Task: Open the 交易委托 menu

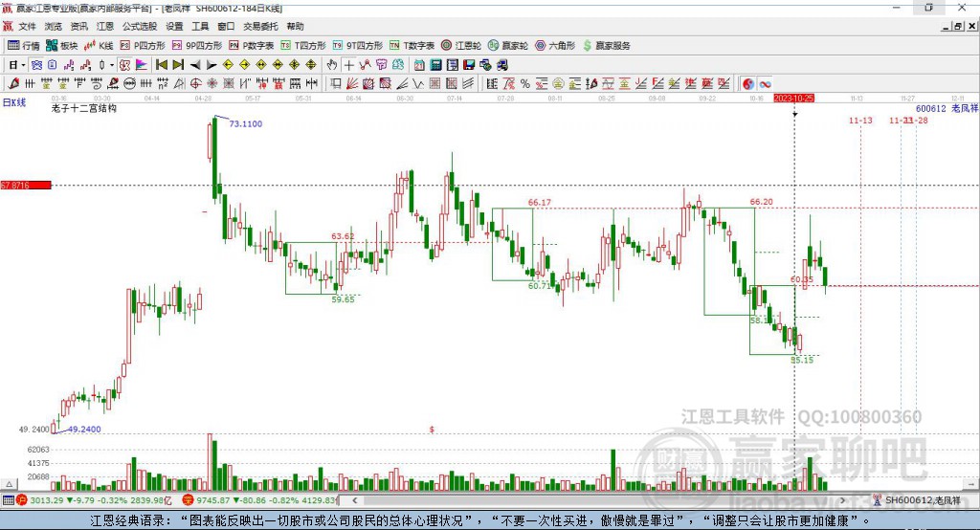Action: tap(260, 26)
